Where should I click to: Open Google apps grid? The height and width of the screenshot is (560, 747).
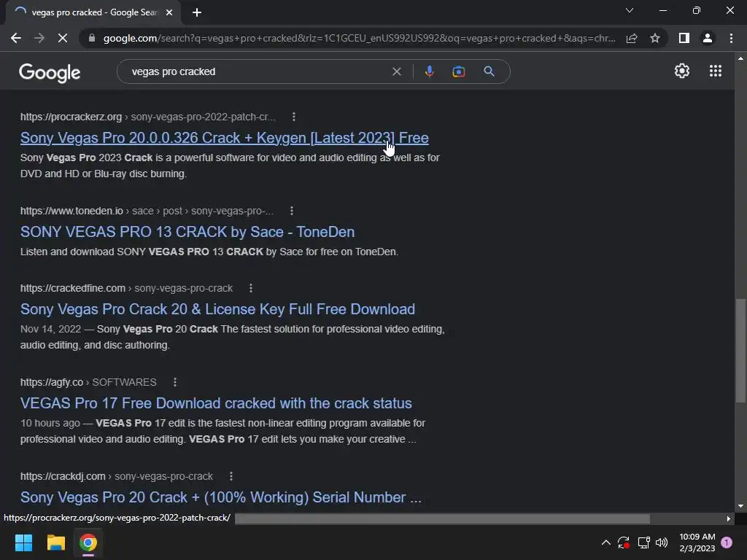(x=716, y=71)
